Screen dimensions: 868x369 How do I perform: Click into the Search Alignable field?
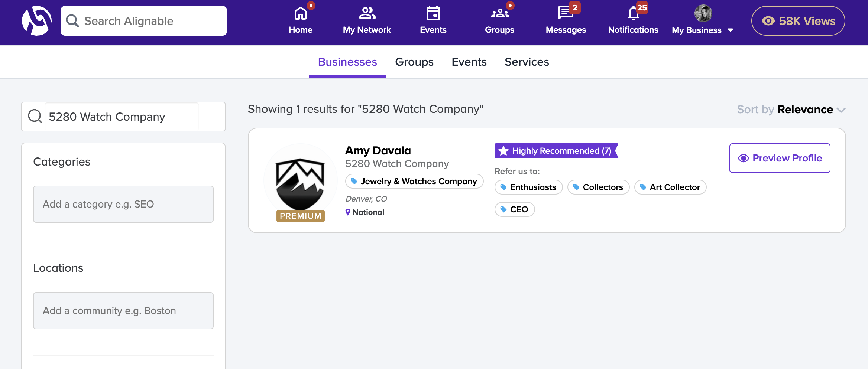144,21
